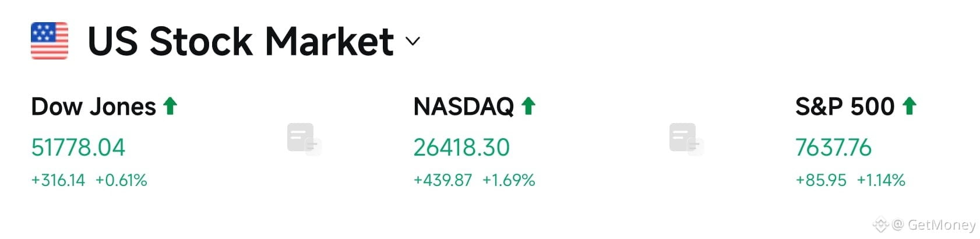Screen dimensions: 980x239
Task: Click the +439.87 NASDAQ change
Action: tap(443, 180)
